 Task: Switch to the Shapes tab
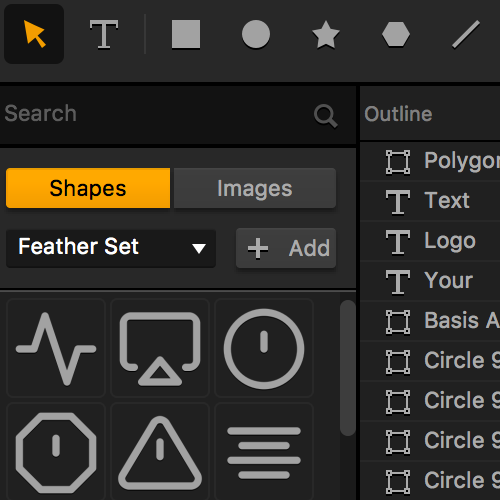coord(88,188)
